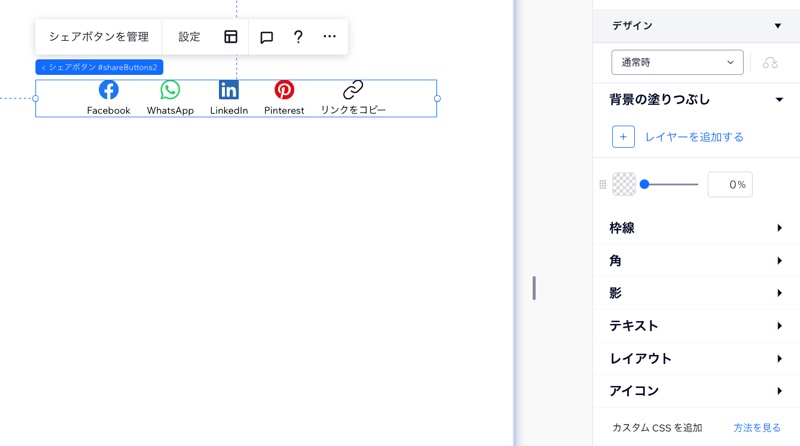Collapse 背景の塗りつぶし section
The height and width of the screenshot is (446, 800).
pos(696,100)
